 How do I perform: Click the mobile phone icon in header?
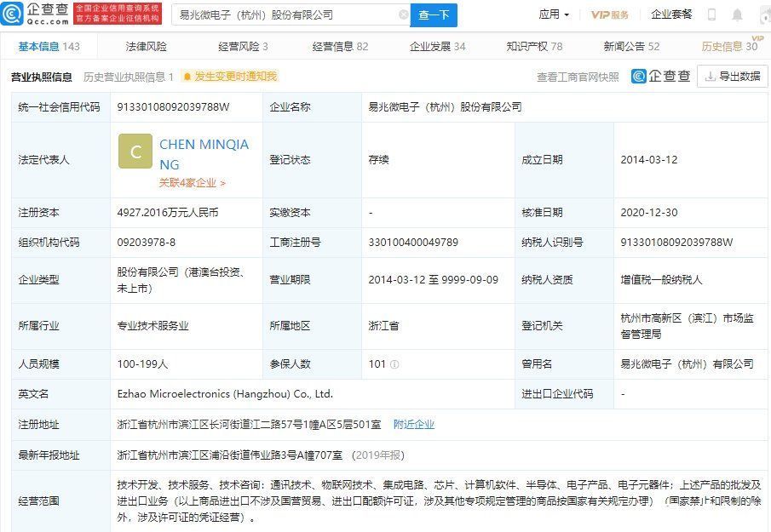click(711, 14)
